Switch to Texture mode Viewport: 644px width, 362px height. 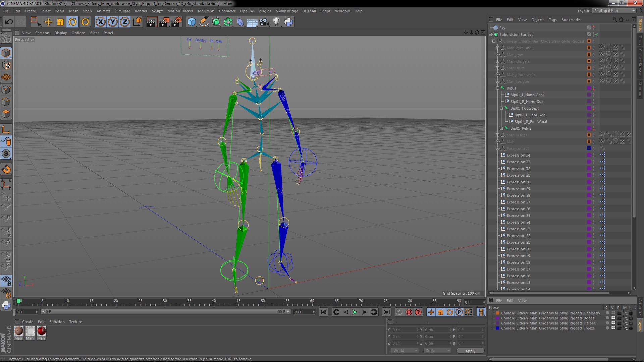pos(6,65)
